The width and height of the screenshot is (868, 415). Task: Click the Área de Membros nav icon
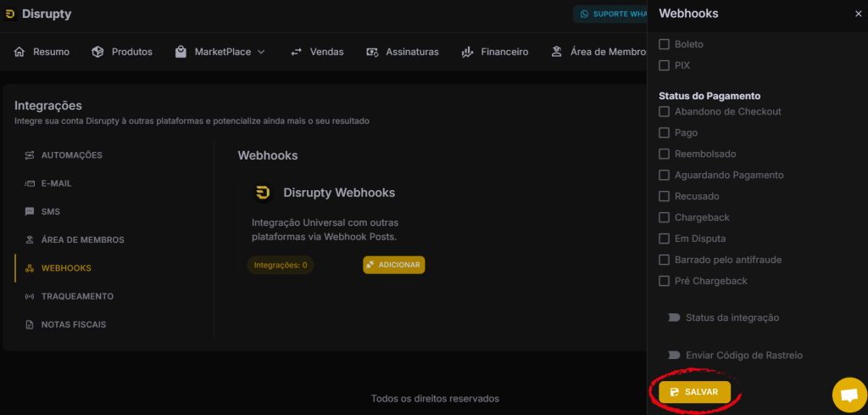coord(556,52)
